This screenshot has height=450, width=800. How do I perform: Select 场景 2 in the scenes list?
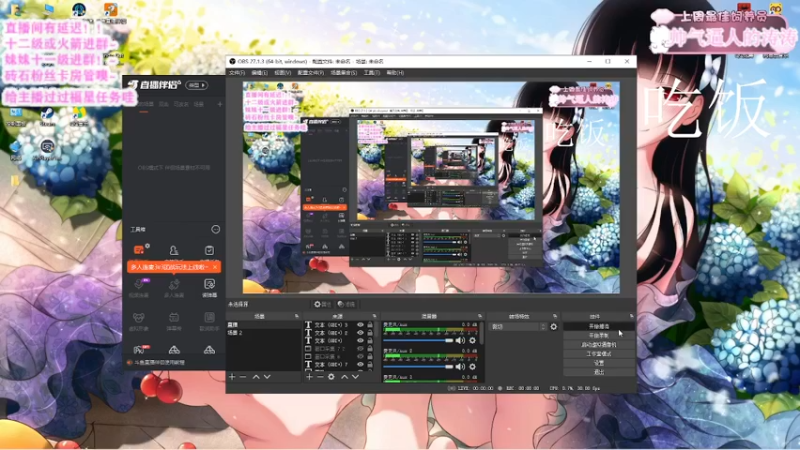click(264, 333)
